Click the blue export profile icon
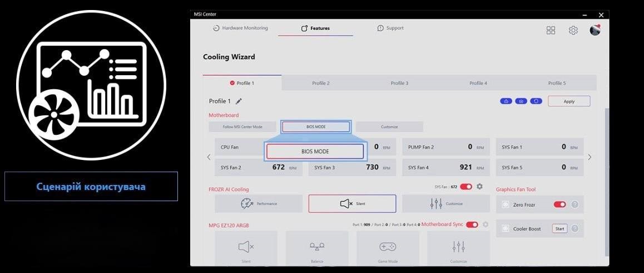This screenshot has height=273, width=644. [506, 101]
